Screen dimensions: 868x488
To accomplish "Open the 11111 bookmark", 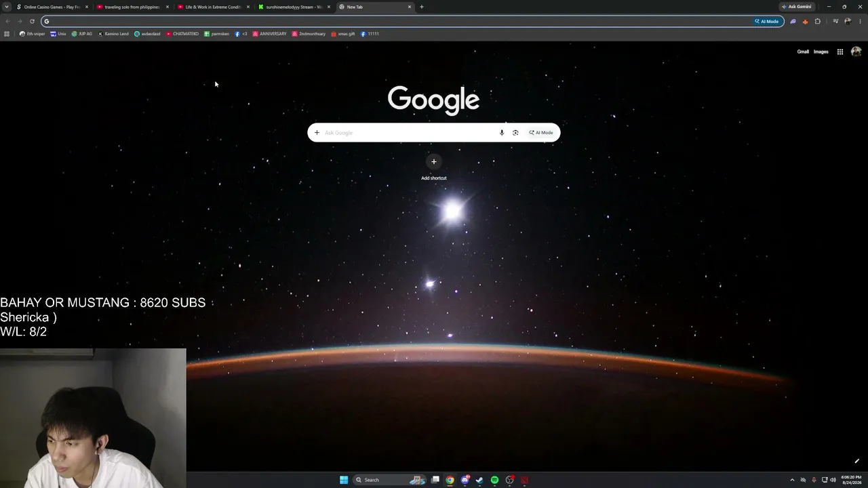I will pos(370,34).
